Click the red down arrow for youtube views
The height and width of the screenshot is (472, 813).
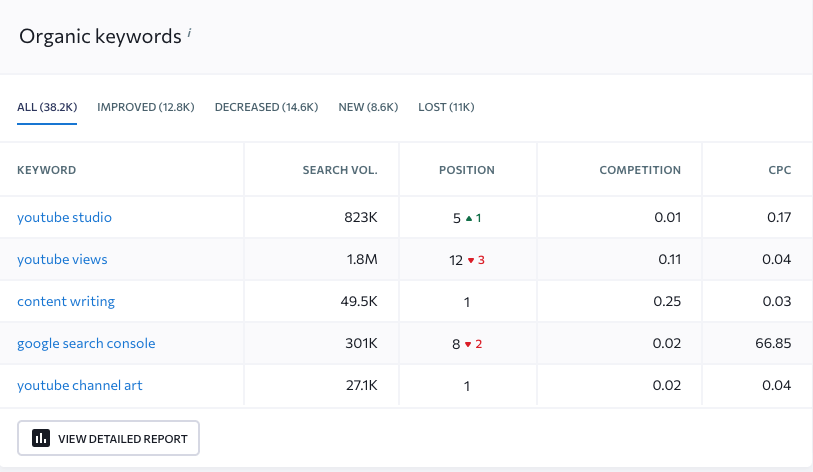tap(471, 260)
